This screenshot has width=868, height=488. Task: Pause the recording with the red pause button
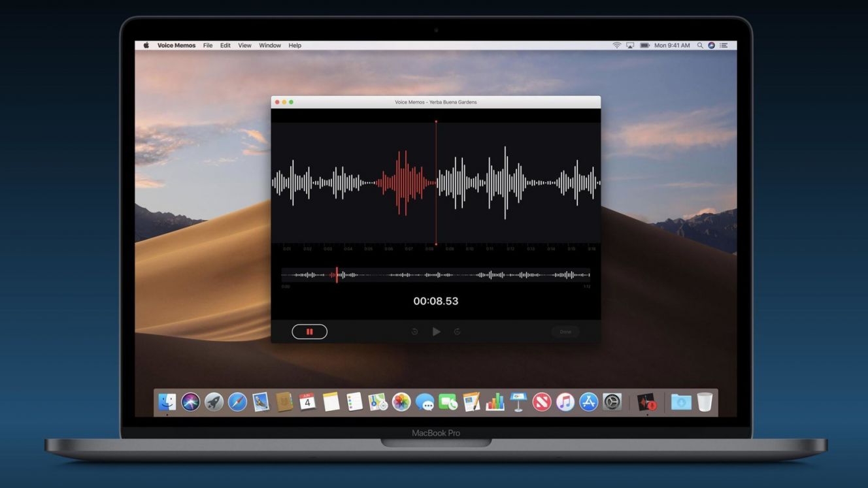(309, 332)
